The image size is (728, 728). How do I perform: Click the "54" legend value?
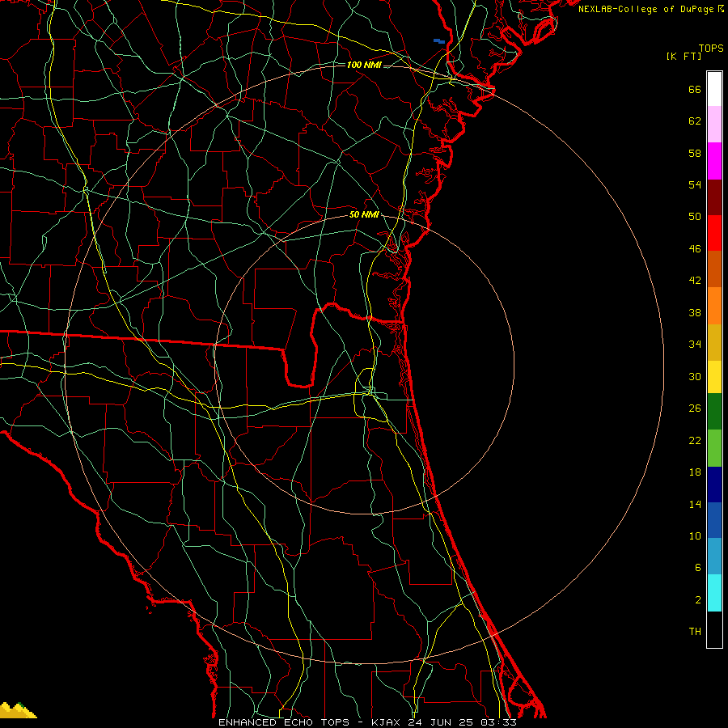tap(695, 184)
